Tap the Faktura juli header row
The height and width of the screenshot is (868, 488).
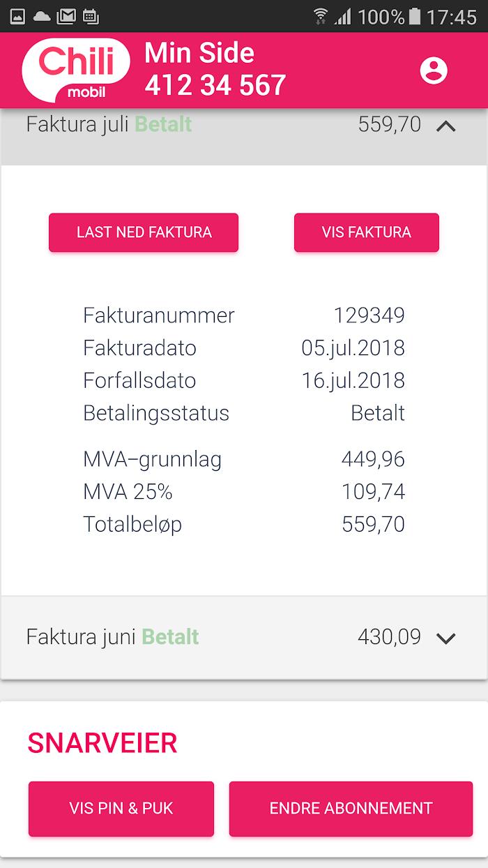point(209,126)
